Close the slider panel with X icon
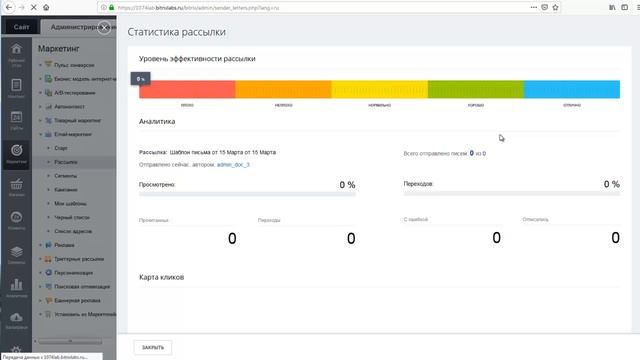Image resolution: width=640 pixels, height=360 pixels. click(104, 27)
